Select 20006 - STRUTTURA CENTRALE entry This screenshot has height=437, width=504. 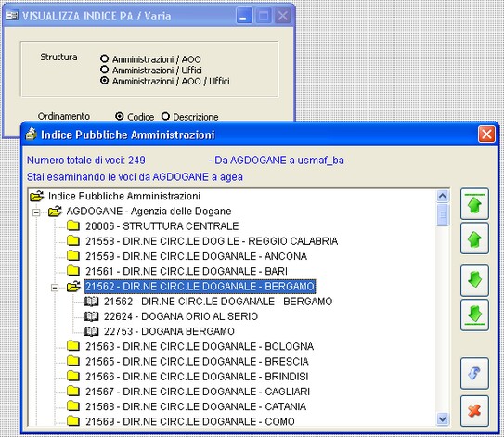tap(162, 225)
